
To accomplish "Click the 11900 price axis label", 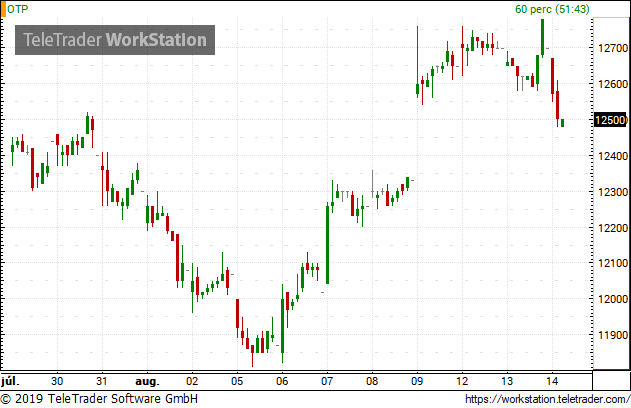I will coord(613,335).
